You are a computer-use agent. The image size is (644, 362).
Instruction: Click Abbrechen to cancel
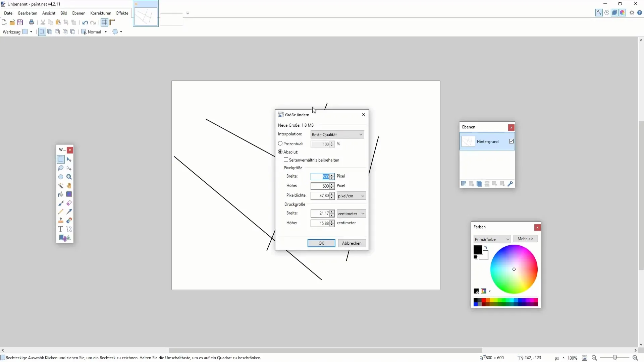coord(352,243)
